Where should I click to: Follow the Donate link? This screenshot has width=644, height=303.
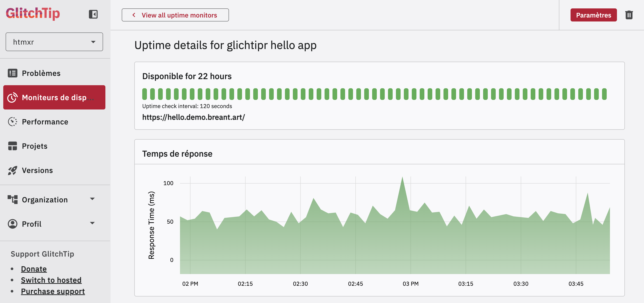point(34,269)
